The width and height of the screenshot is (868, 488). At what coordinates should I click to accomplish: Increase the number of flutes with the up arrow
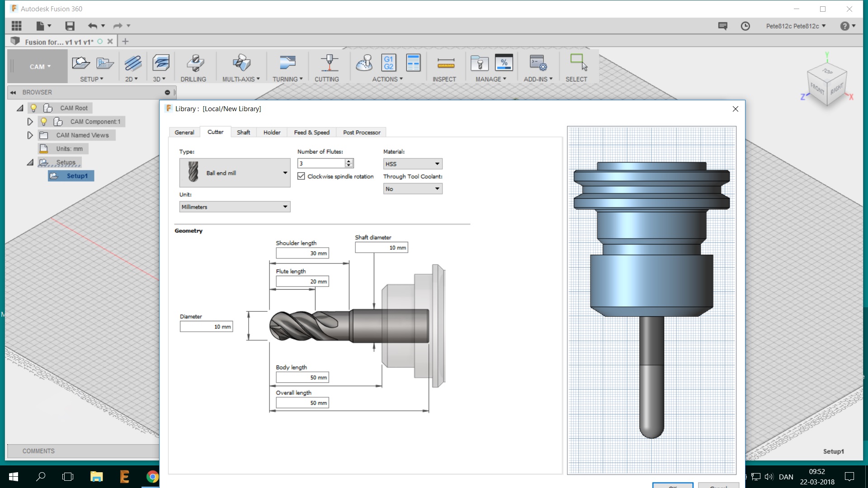tap(349, 161)
